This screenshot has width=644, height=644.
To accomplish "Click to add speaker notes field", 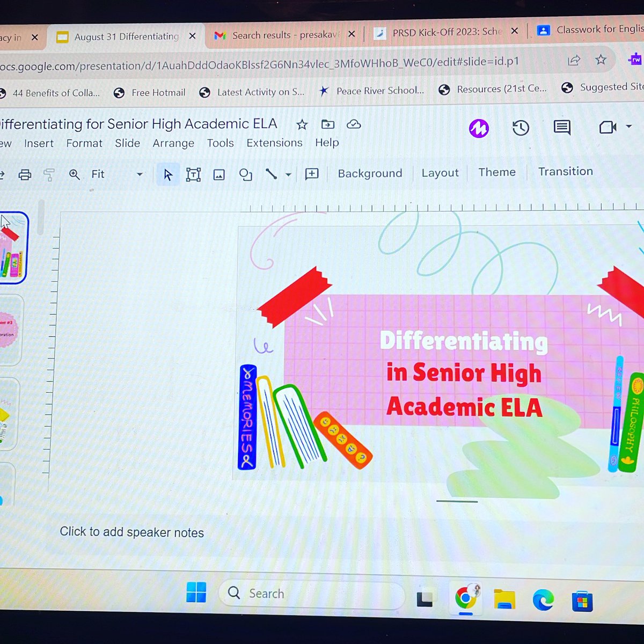I will click(x=132, y=532).
